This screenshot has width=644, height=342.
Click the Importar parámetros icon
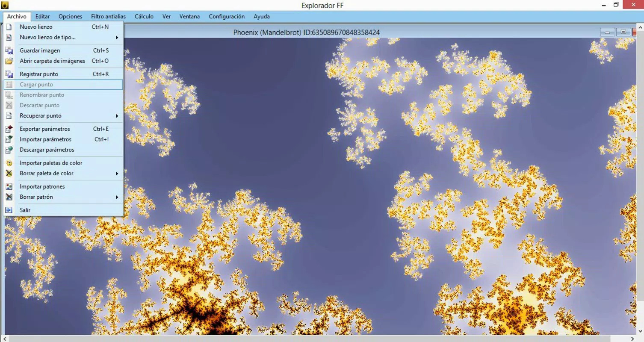pyautogui.click(x=9, y=139)
